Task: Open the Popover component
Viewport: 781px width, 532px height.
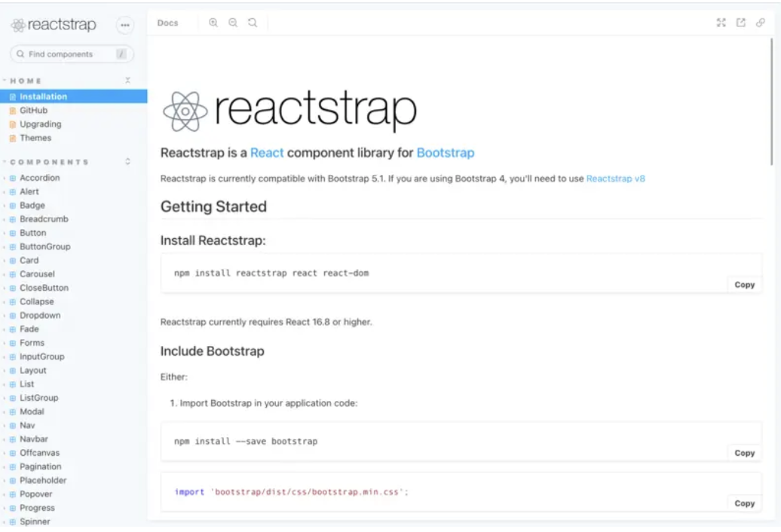Action: (36, 494)
